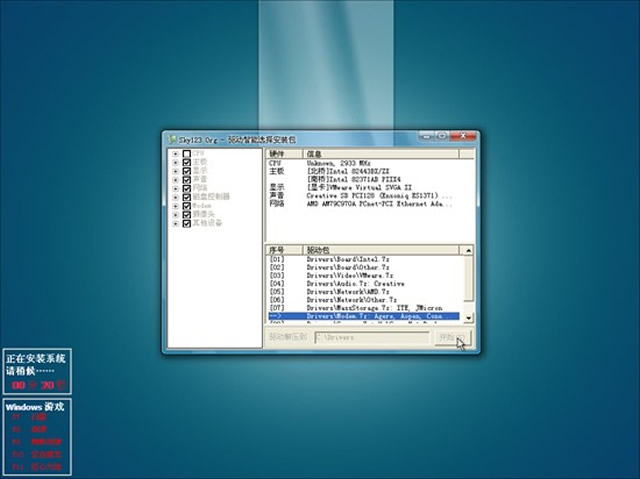This screenshot has width=640, height=479.
Task: Click the Sky123.Org title bar app icon
Action: pyautogui.click(x=173, y=139)
